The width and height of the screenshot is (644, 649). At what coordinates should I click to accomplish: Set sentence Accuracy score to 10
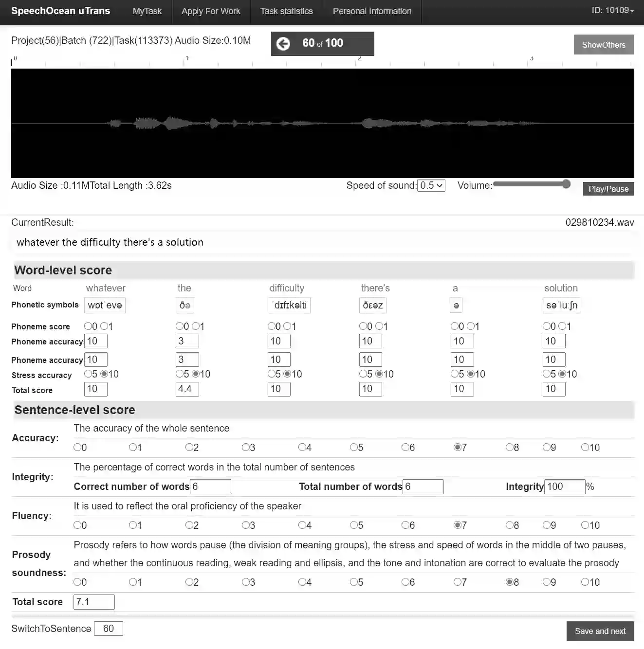[585, 447]
